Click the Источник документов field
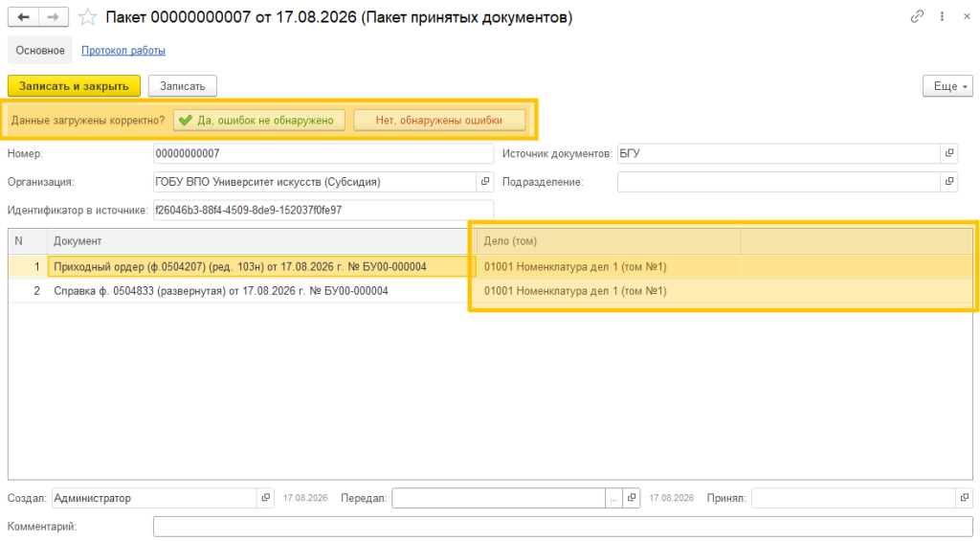Image resolution: width=980 pixels, height=541 pixels. click(x=779, y=153)
